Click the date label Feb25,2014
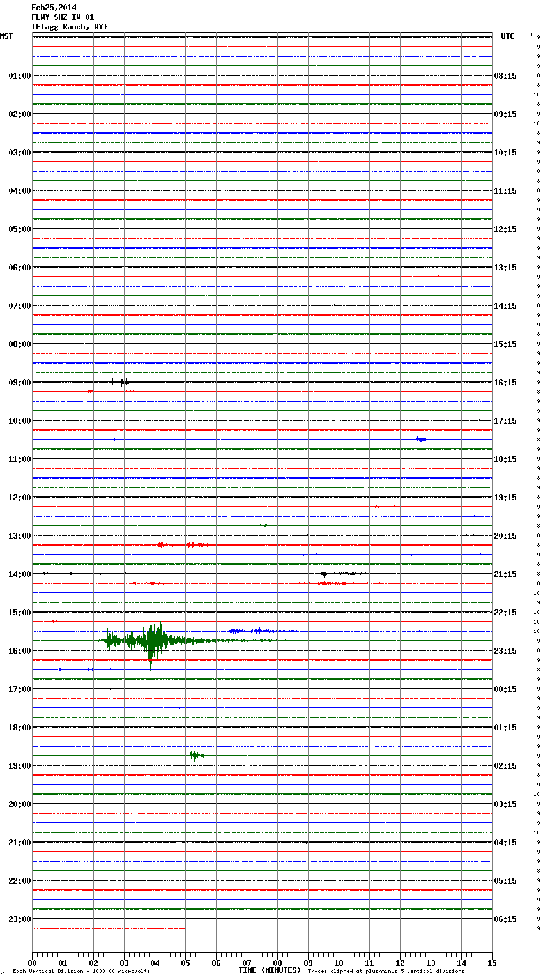Image resolution: width=543 pixels, height=980 pixels. [x=54, y=8]
